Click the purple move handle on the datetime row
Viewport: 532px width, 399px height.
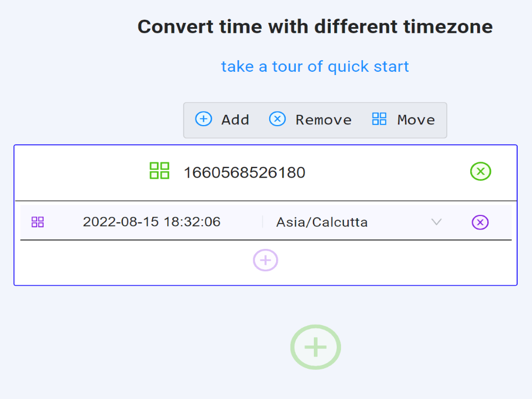pos(37,222)
